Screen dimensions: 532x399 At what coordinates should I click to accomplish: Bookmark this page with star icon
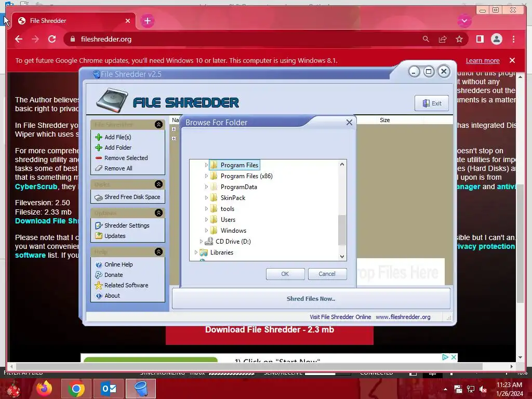click(459, 39)
